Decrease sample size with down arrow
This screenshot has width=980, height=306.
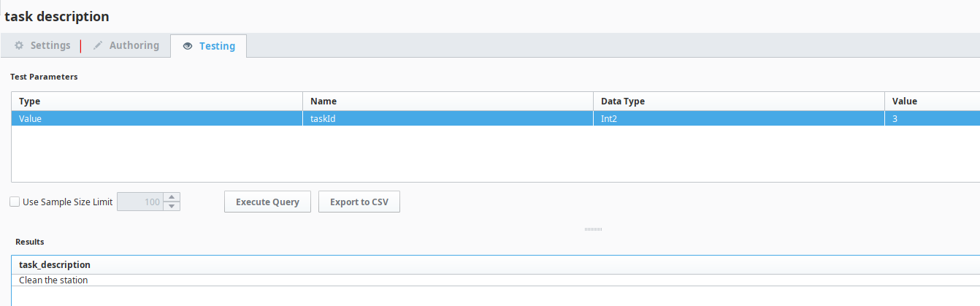172,207
